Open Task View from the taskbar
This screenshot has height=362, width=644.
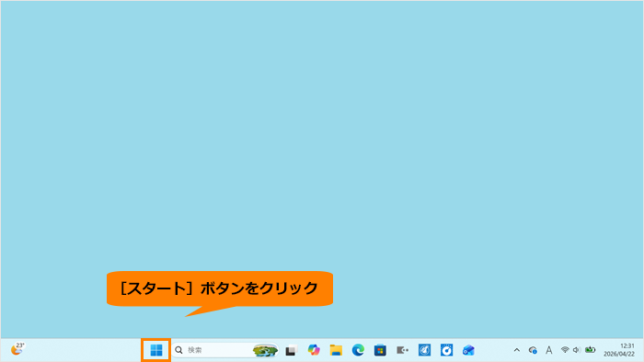pos(292,351)
